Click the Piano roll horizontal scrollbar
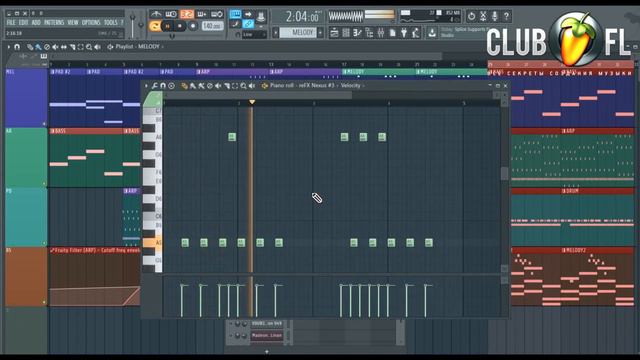Image resolution: width=640 pixels, height=360 pixels. [x=258, y=95]
